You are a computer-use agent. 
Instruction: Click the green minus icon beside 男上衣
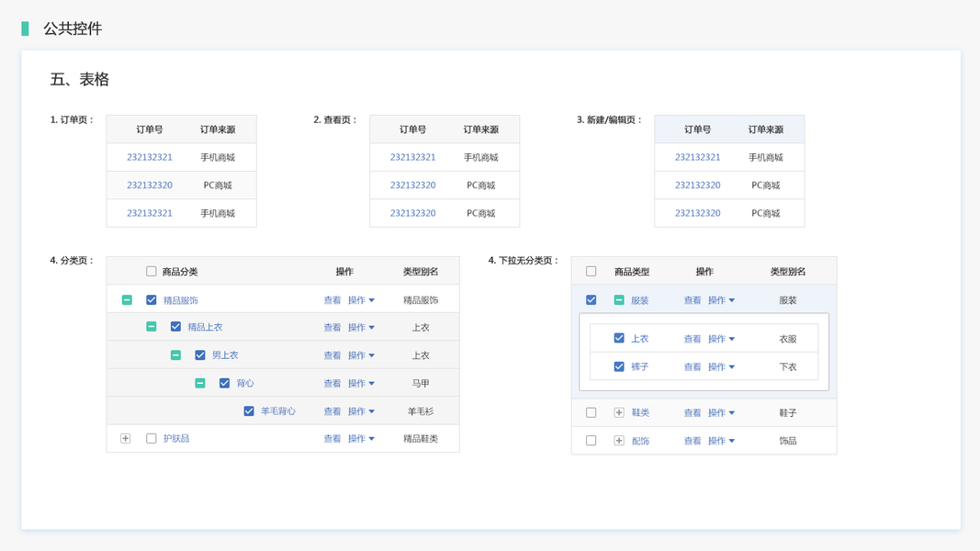[175, 355]
